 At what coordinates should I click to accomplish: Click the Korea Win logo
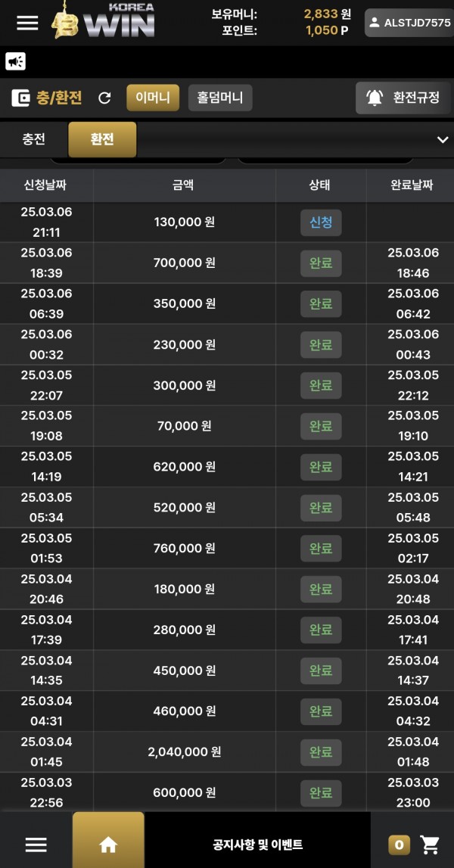click(x=104, y=20)
